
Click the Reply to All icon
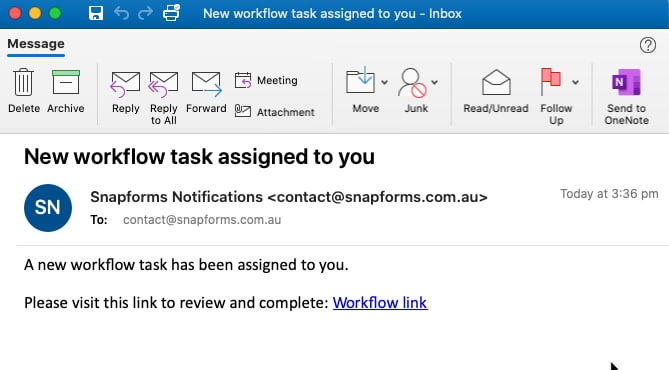point(163,97)
